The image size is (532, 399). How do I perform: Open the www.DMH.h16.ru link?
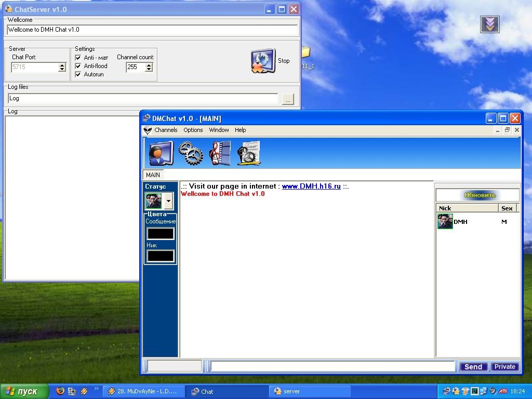tap(311, 187)
